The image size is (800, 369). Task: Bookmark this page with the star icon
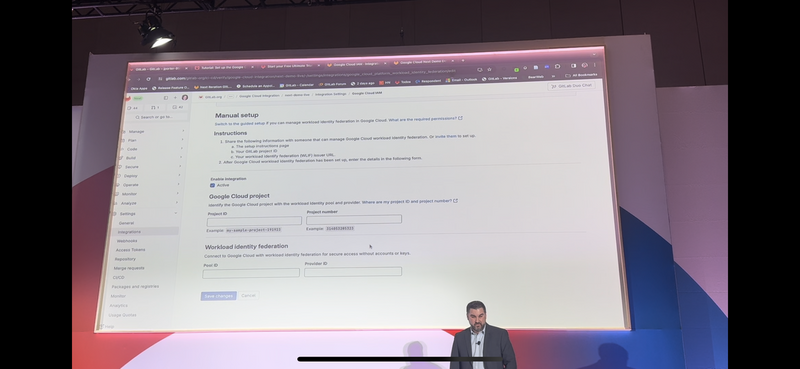pos(489,69)
